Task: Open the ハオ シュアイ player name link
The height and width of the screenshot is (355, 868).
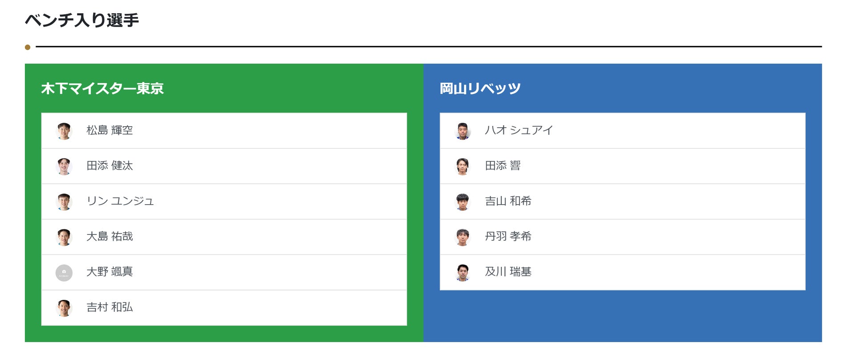Action: [519, 130]
